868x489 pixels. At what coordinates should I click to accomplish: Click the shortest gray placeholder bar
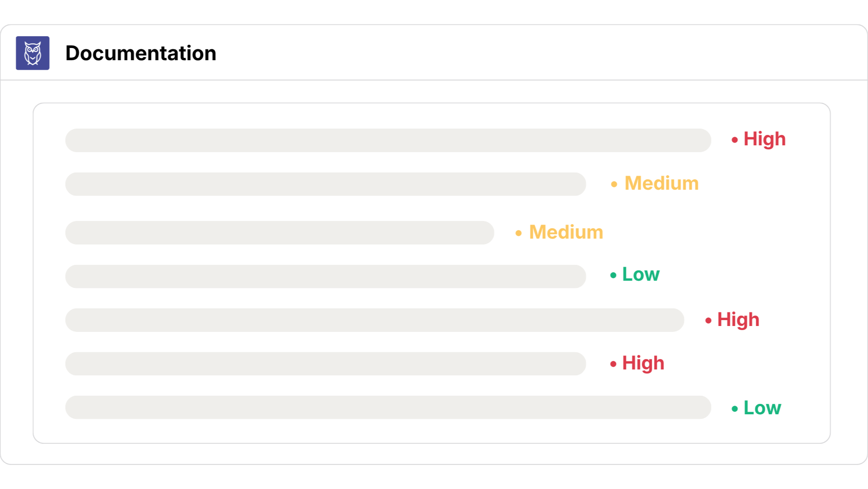pos(280,233)
